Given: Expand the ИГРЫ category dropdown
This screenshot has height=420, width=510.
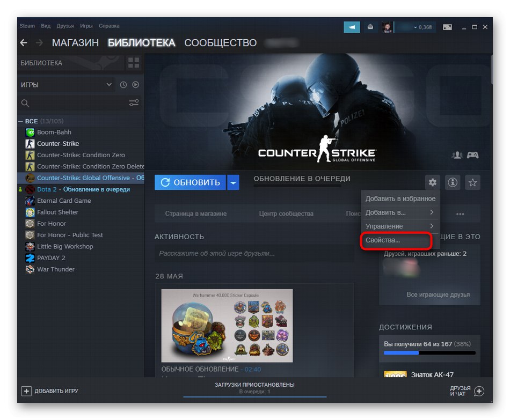Looking at the screenshot, I should pos(109,85).
